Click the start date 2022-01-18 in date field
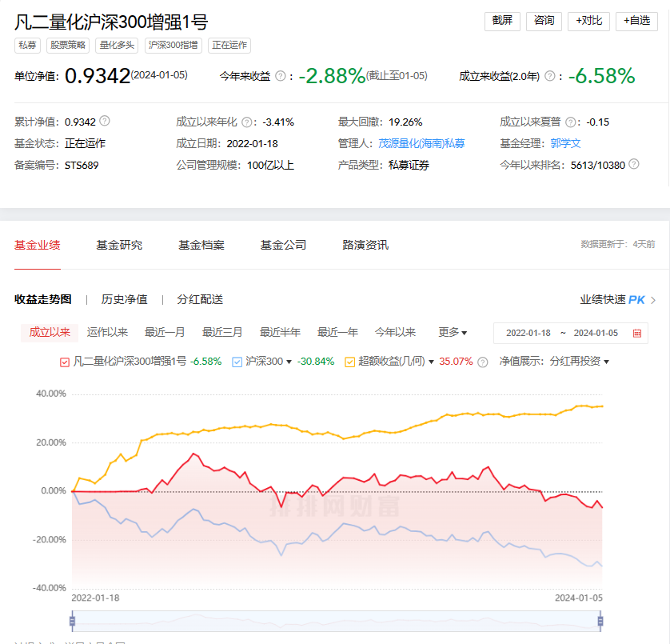 (528, 333)
